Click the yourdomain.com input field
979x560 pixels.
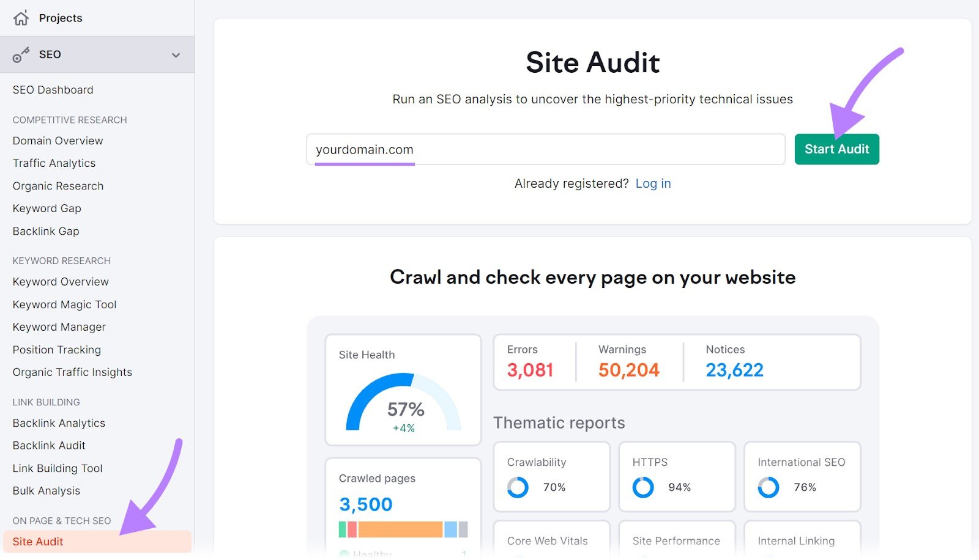click(x=546, y=149)
